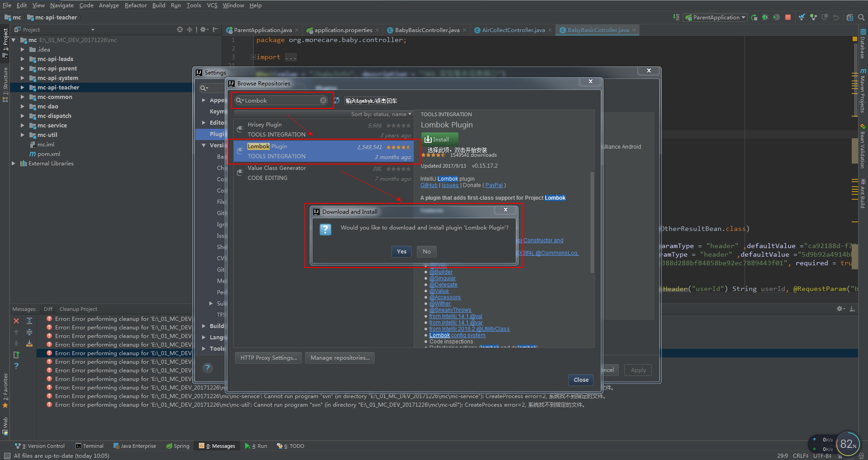The image size is (868, 460).
Task: Open the ParentApplication run configuration dropdown
Action: (x=715, y=17)
